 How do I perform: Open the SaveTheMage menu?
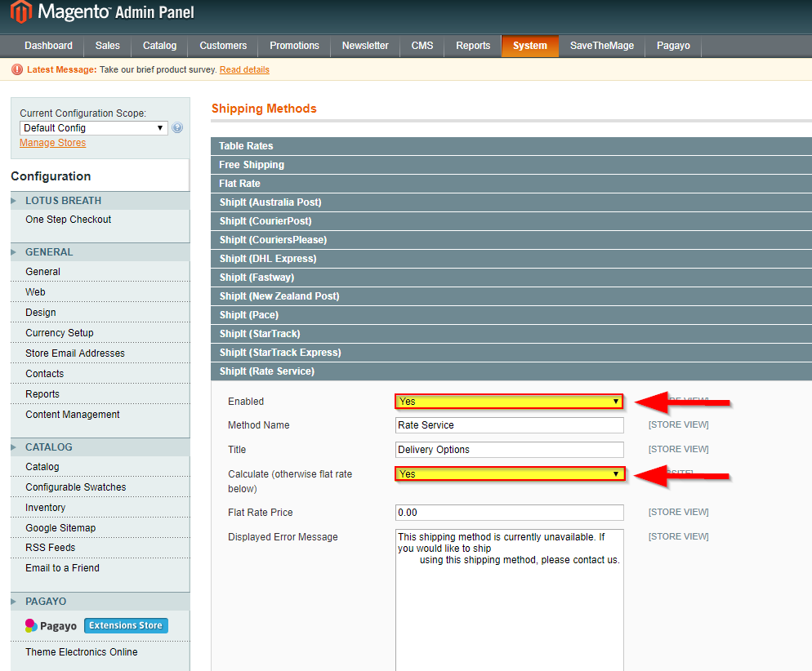click(x=602, y=46)
